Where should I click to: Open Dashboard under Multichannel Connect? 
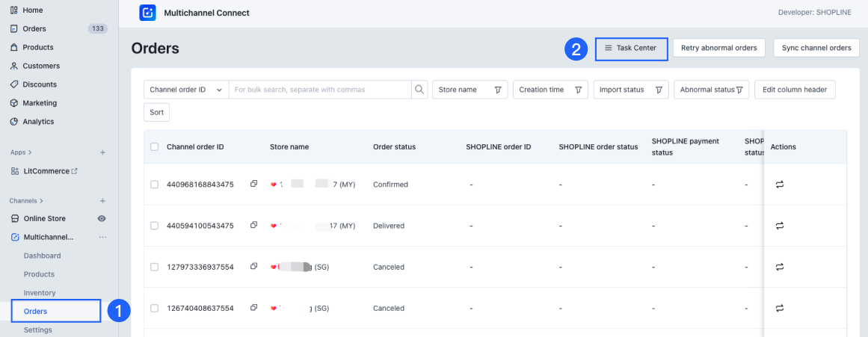(42, 256)
